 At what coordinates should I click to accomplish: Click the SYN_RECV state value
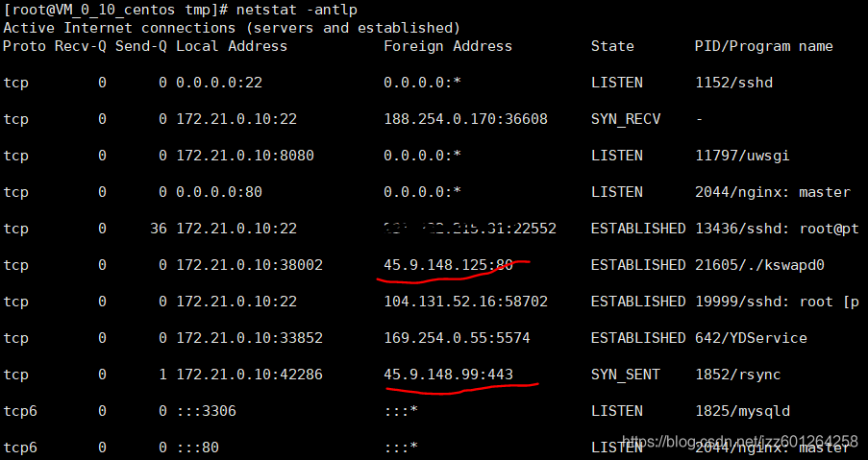(626, 119)
